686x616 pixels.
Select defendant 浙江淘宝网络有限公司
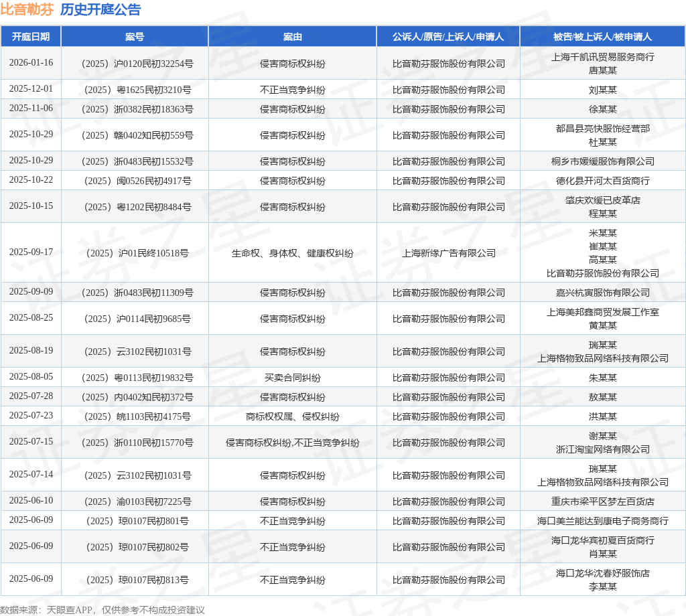tap(602, 449)
